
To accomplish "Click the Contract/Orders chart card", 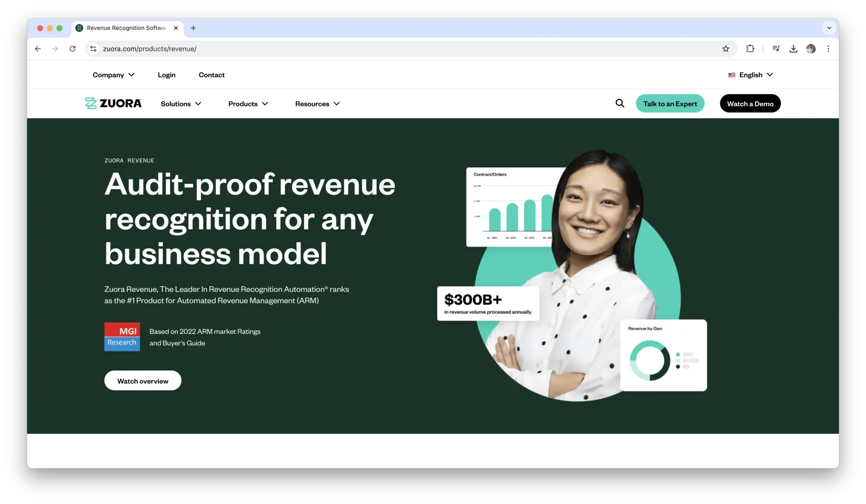I will [513, 207].
